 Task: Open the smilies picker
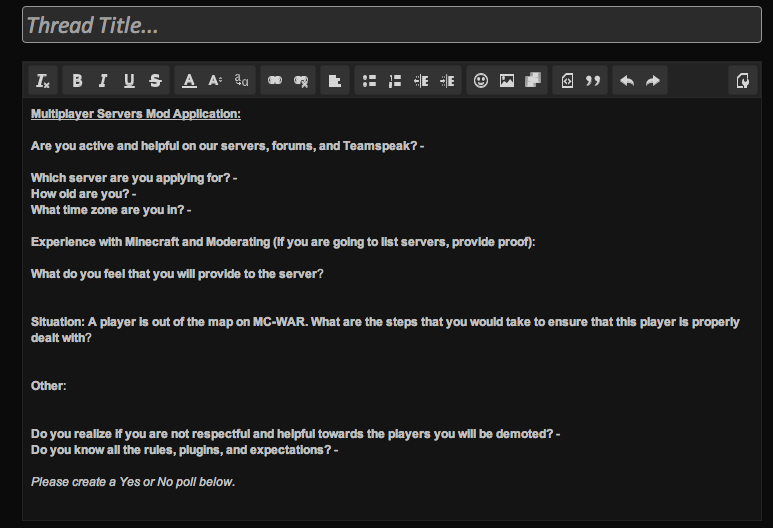[481, 81]
